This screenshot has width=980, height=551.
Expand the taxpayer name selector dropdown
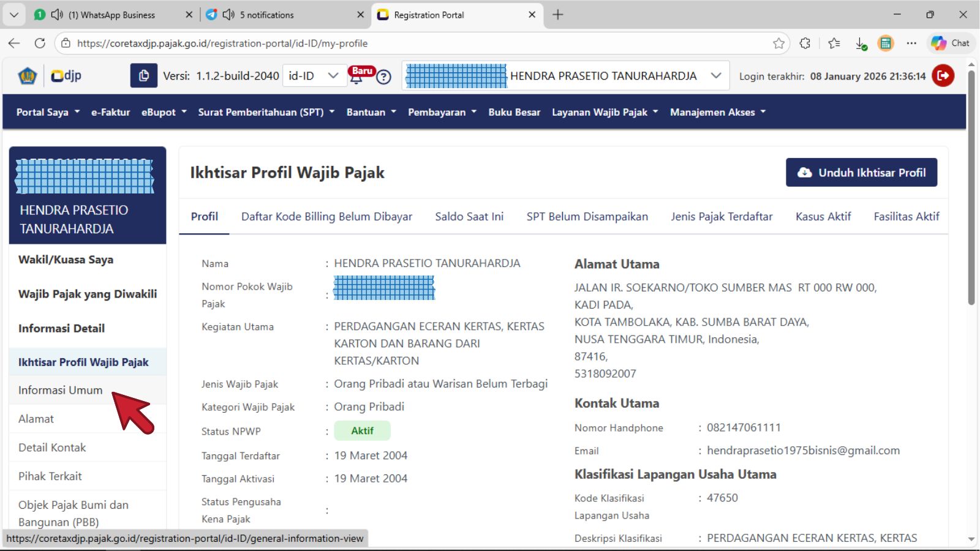715,76
